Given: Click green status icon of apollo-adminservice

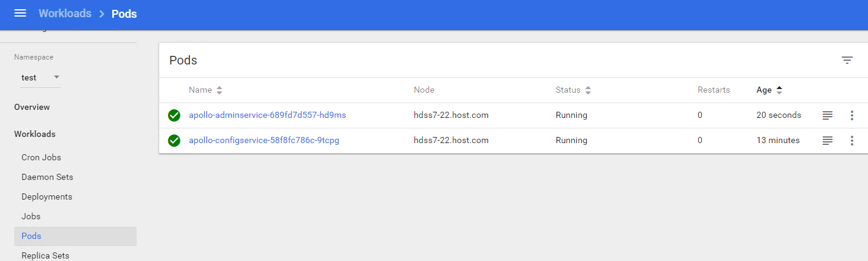Looking at the screenshot, I should [174, 115].
